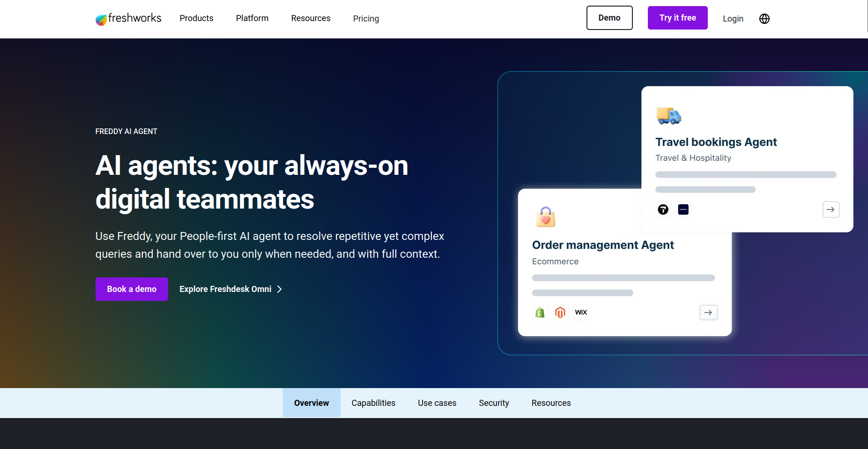Click the shopping bag icon on Order card
Viewport: 868px width, 449px height.
[x=545, y=217]
